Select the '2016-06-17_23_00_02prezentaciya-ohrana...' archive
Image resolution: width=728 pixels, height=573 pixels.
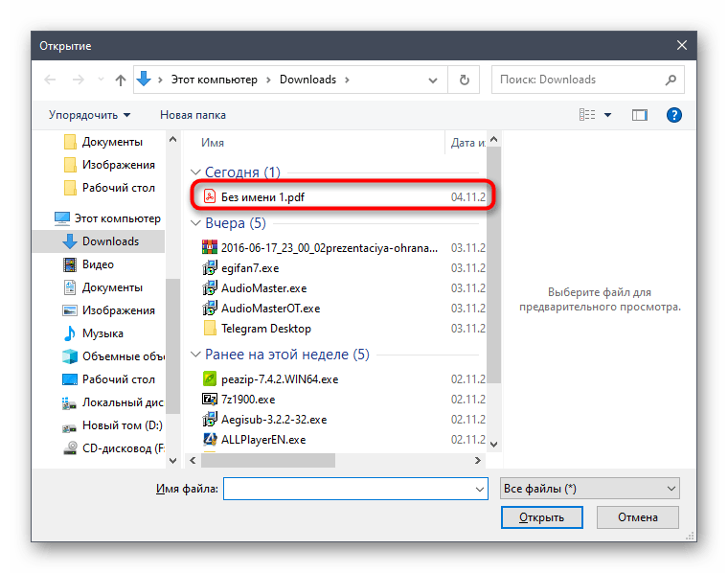[343, 248]
